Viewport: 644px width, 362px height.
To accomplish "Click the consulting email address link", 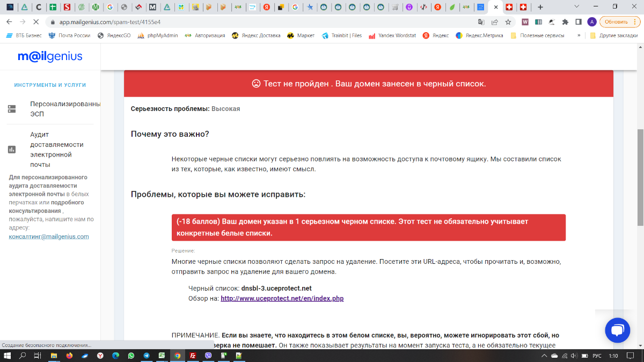I will 49,237.
